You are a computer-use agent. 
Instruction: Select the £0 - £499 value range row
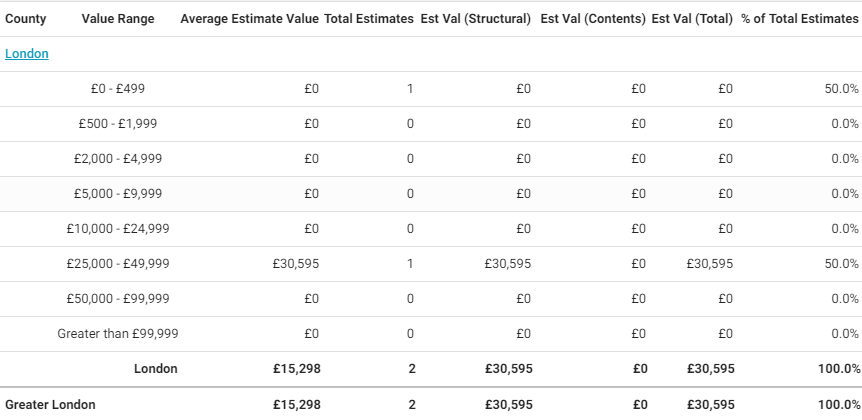click(x=118, y=89)
